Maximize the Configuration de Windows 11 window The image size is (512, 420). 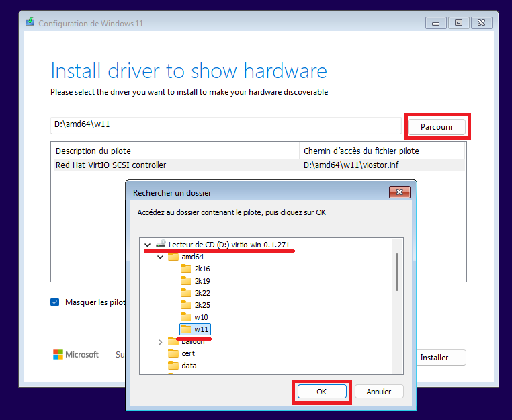pos(458,23)
